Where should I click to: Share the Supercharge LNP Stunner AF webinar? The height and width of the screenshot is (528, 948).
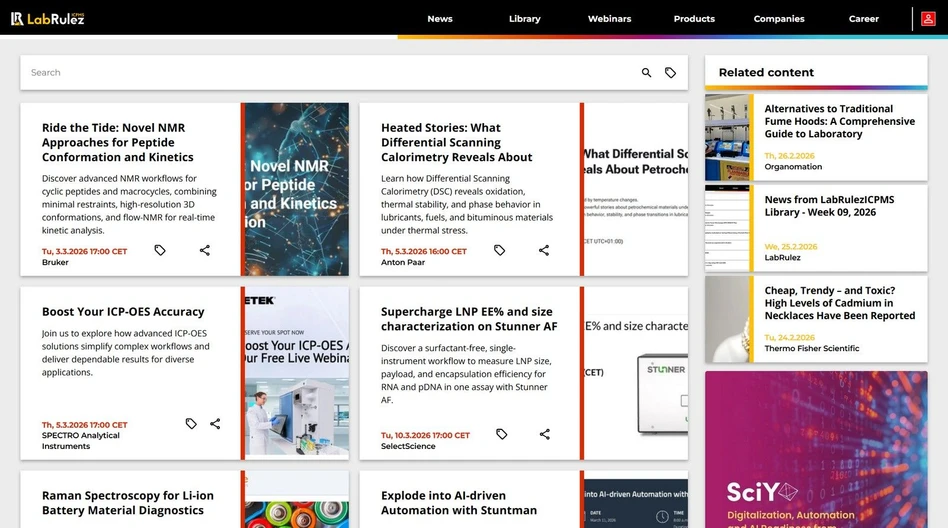[545, 434]
